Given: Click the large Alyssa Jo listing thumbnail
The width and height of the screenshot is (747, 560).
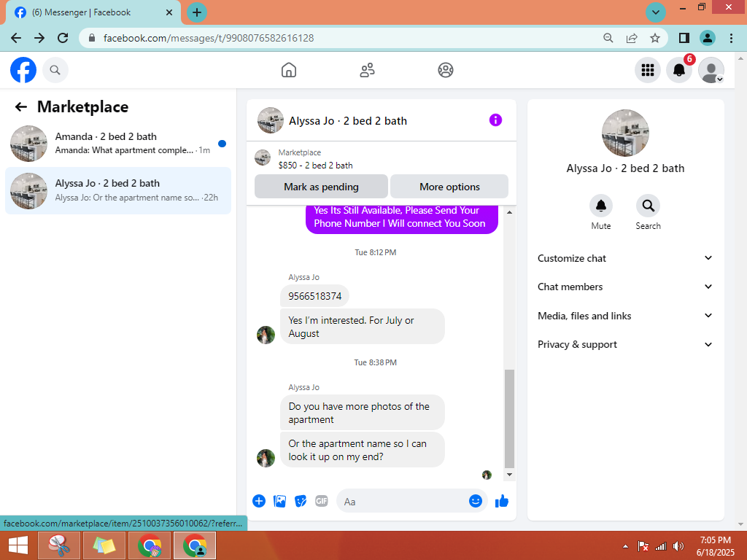Looking at the screenshot, I should tap(625, 133).
